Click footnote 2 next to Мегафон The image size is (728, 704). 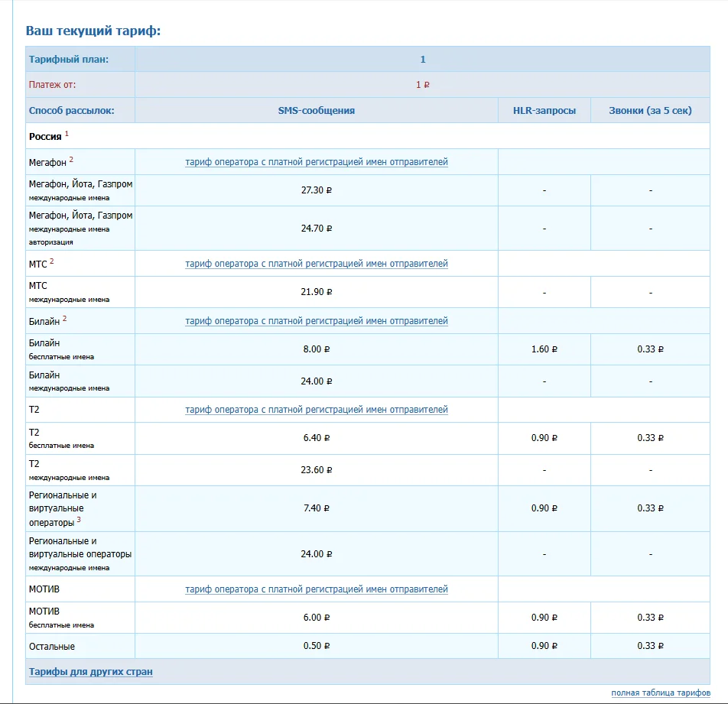pyautogui.click(x=71, y=159)
